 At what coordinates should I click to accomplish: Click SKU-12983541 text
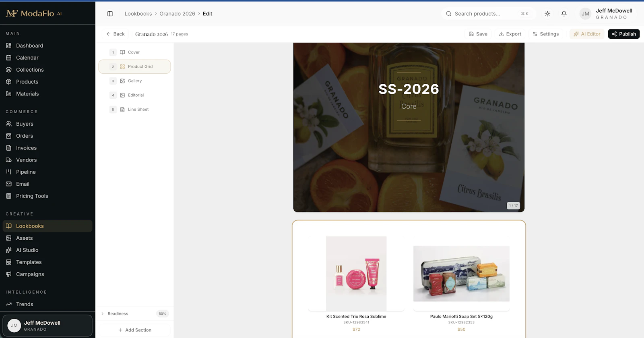pos(356,322)
